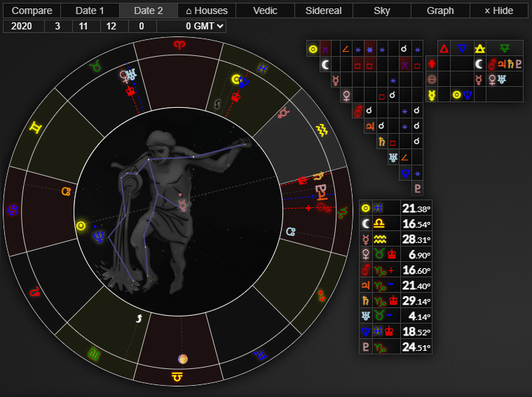Click the Gemini sign on zodiac wheel
532x397 pixels.
pos(34,127)
